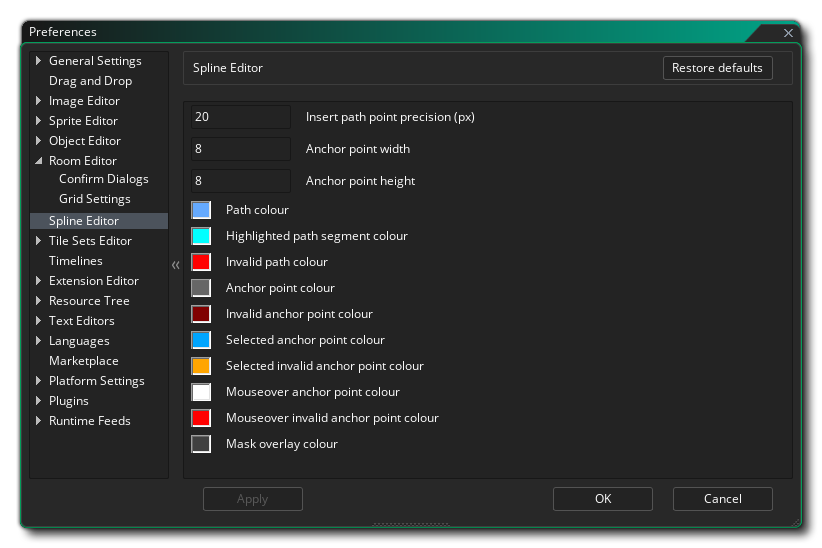
Task: Change the Highlighted path segment colour swatch
Action: coord(201,236)
